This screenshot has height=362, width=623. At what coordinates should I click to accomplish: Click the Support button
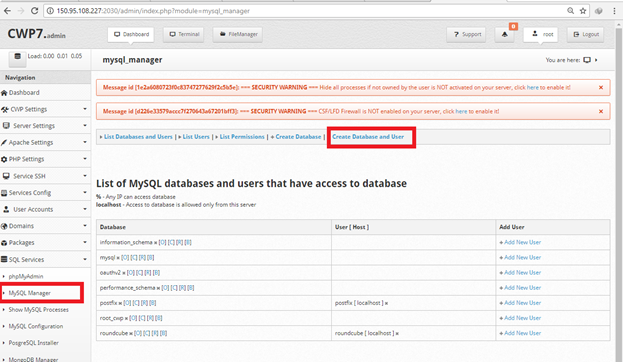pos(466,35)
